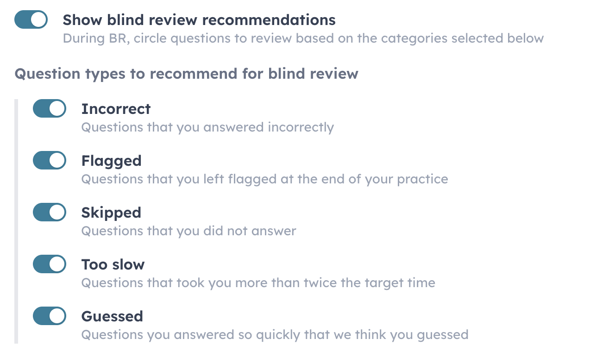The image size is (590, 364).
Task: Toggle the Show blind review recommendations switch
Action: [x=31, y=20]
